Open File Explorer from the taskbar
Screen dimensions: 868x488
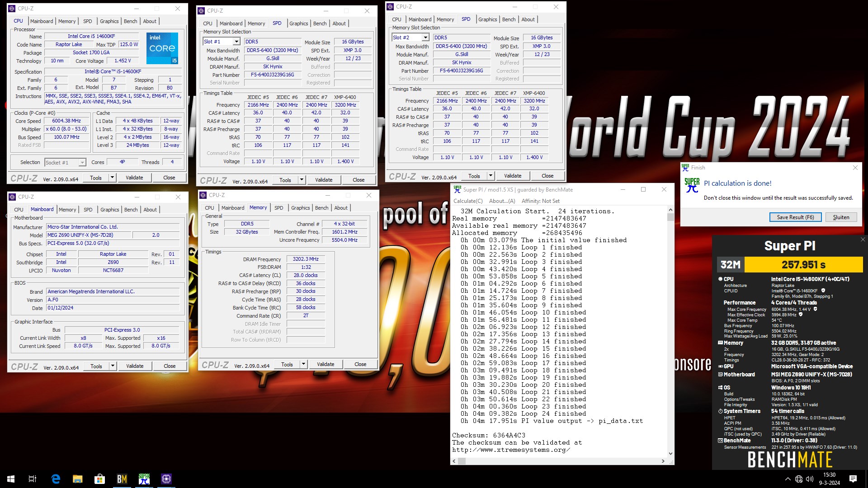[78, 479]
